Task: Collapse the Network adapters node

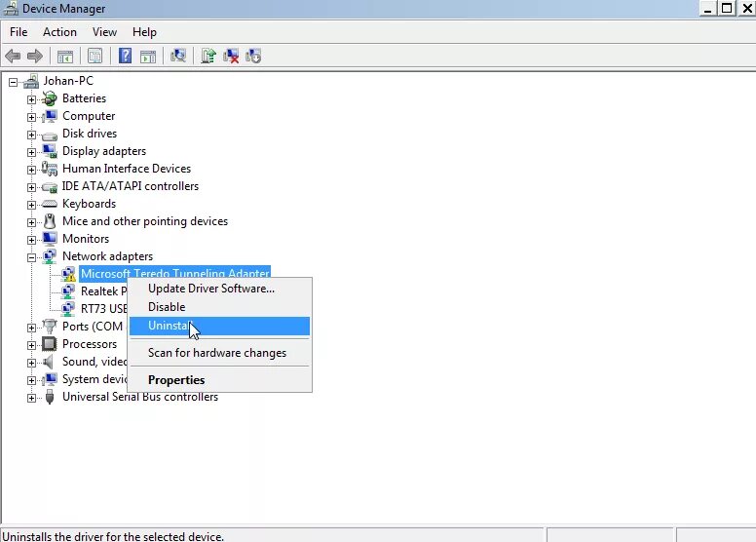Action: click(31, 257)
